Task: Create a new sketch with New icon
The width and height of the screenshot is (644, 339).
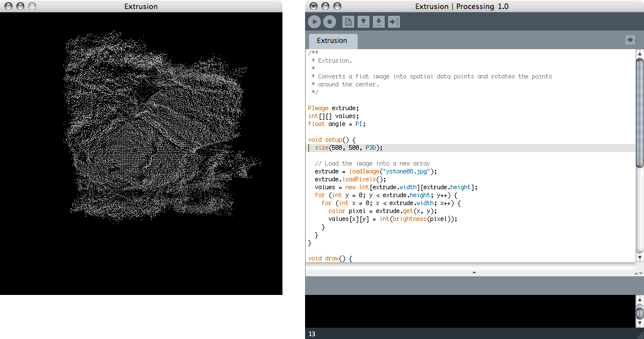Action: pyautogui.click(x=349, y=22)
